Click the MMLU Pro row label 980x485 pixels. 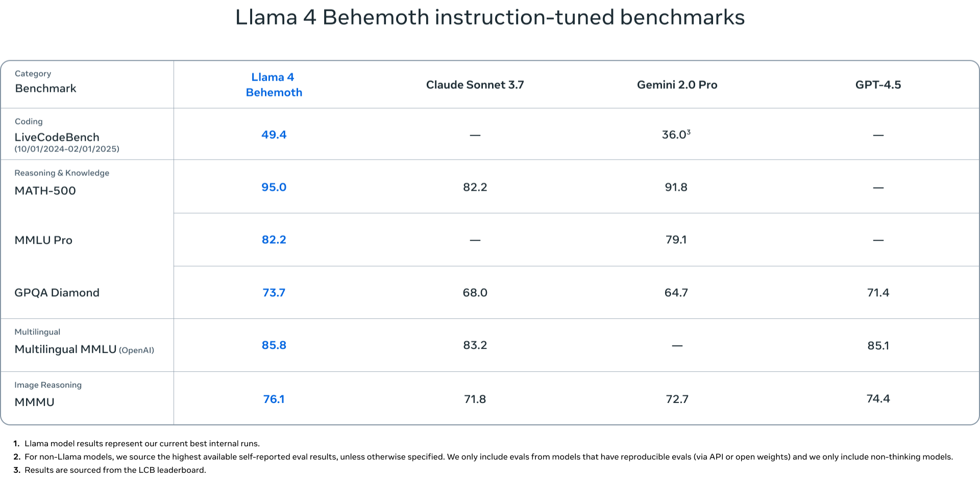tap(43, 240)
